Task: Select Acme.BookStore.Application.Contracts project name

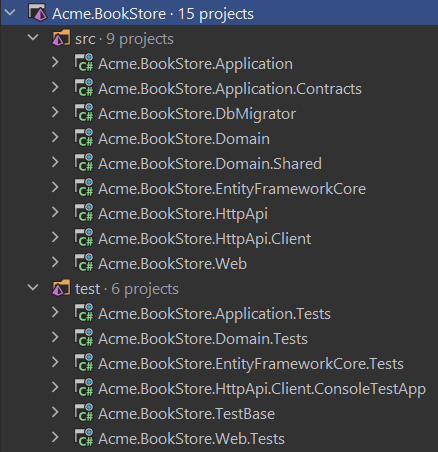Action: 230,89
